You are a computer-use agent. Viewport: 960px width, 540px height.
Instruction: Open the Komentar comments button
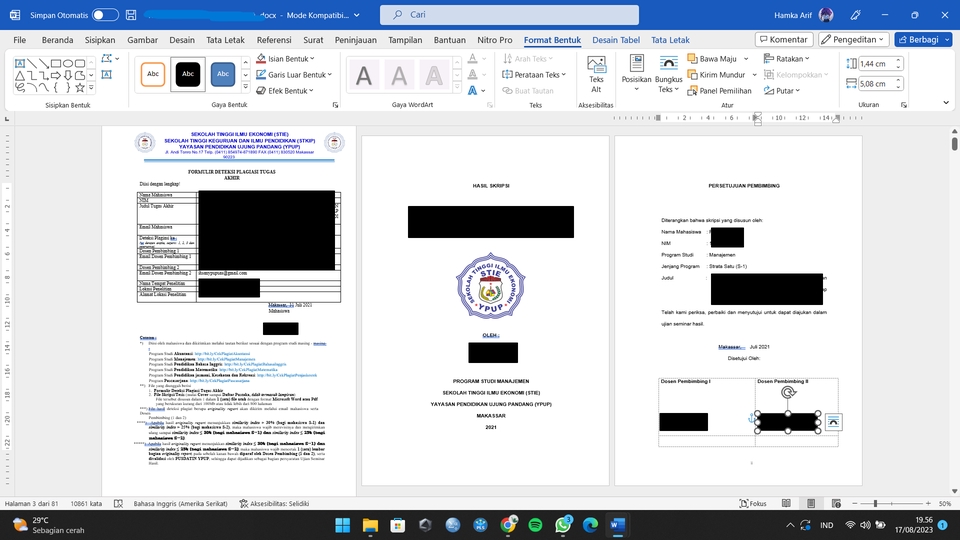pyautogui.click(x=784, y=40)
